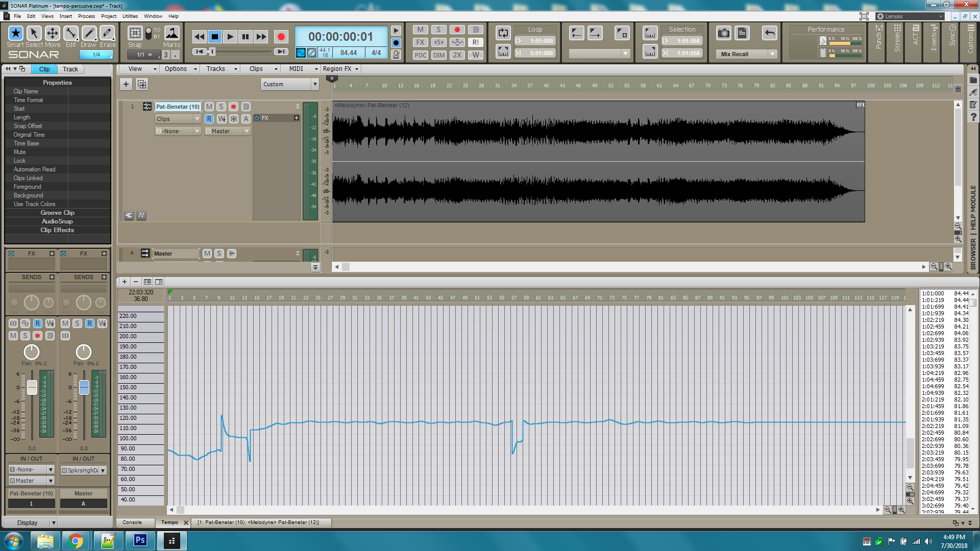Mute the Pat-Benetar track
The height and width of the screenshot is (551, 980).
[x=209, y=107]
